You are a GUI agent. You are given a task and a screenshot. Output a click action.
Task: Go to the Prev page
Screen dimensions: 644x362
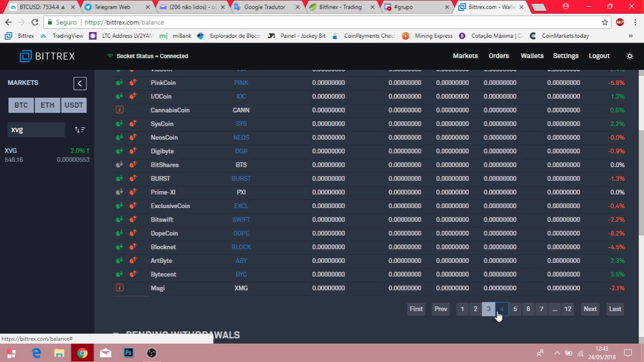click(x=441, y=309)
